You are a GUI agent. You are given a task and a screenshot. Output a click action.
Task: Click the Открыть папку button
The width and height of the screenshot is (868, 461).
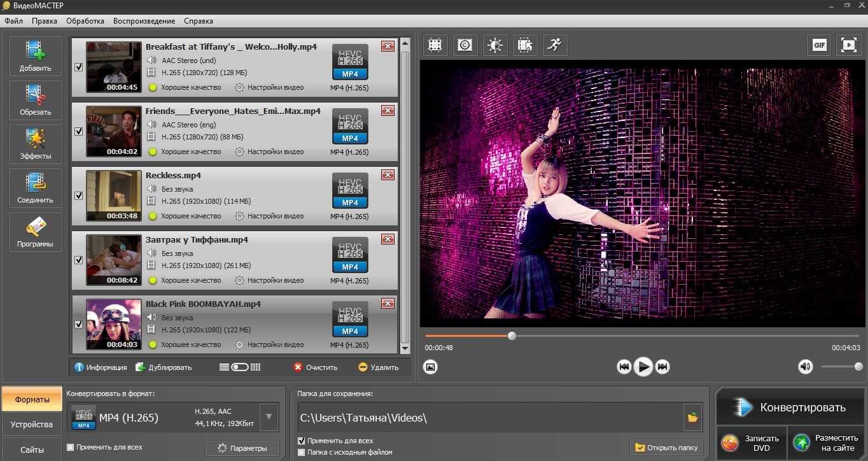667,448
